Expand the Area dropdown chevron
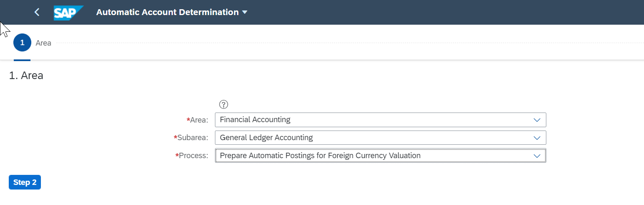This screenshot has width=644, height=205. click(537, 120)
